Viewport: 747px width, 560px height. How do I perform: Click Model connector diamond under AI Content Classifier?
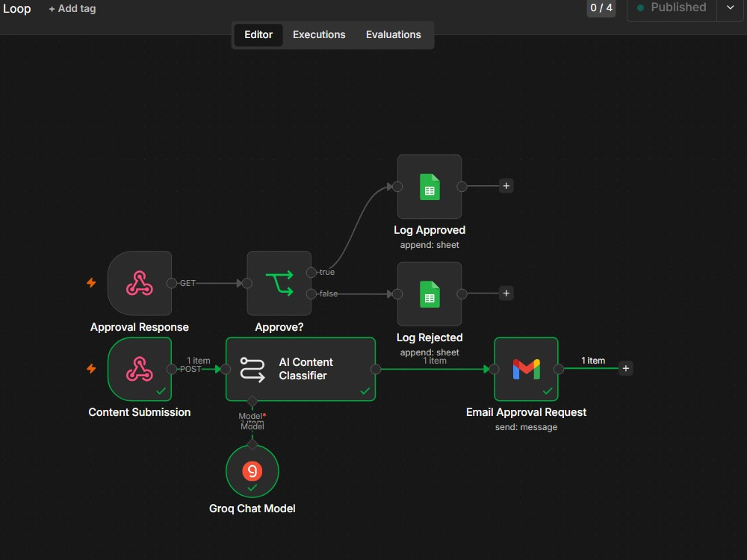pyautogui.click(x=252, y=402)
